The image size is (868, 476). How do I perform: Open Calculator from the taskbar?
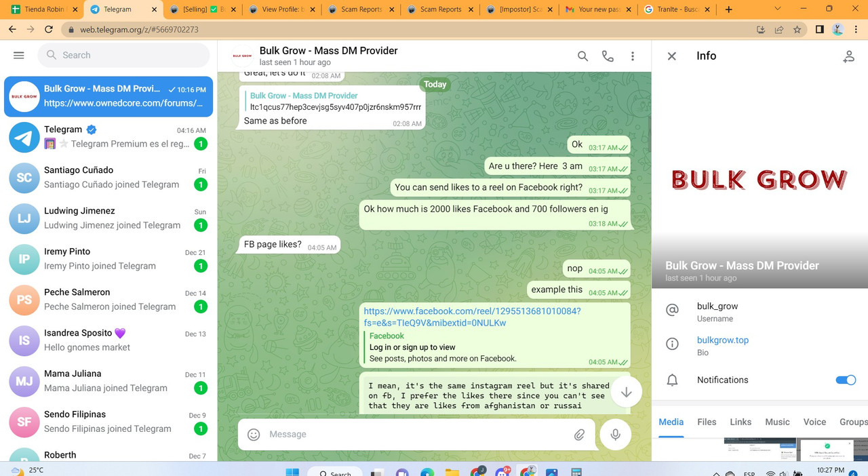[576, 472]
